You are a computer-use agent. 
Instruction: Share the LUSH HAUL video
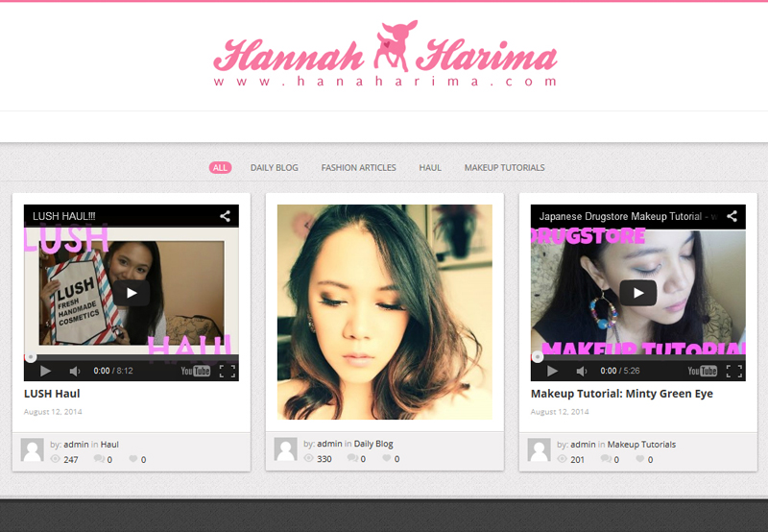225,216
